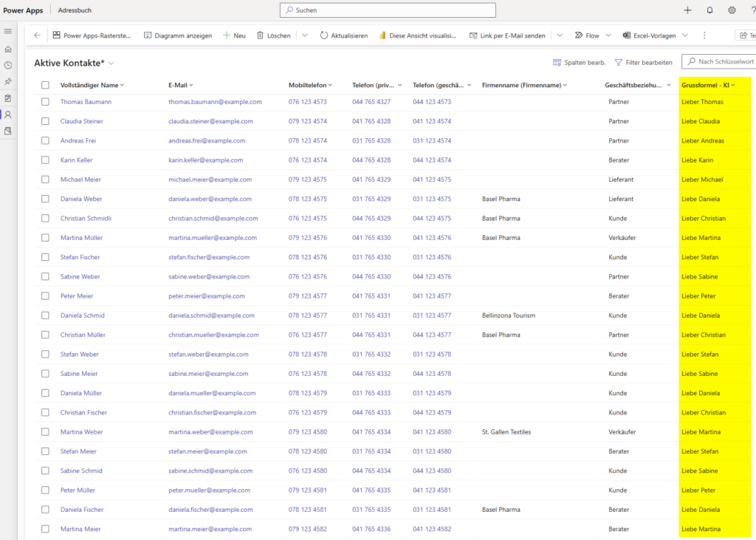This screenshot has height=540, width=756.
Task: Open the more commands overflow menu
Action: pos(704,35)
